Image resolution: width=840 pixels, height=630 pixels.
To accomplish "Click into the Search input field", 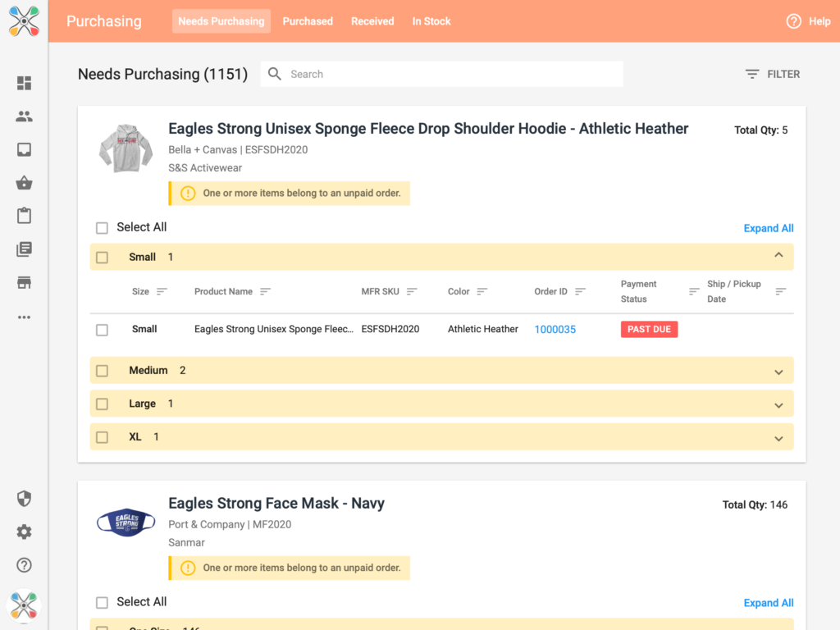I will pyautogui.click(x=442, y=74).
